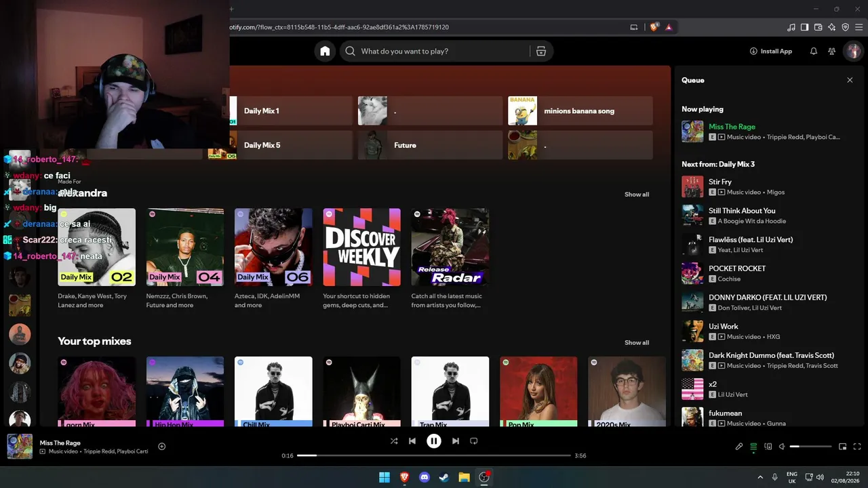This screenshot has width=868, height=488.
Task: Toggle repeat mode
Action: pyautogui.click(x=474, y=441)
